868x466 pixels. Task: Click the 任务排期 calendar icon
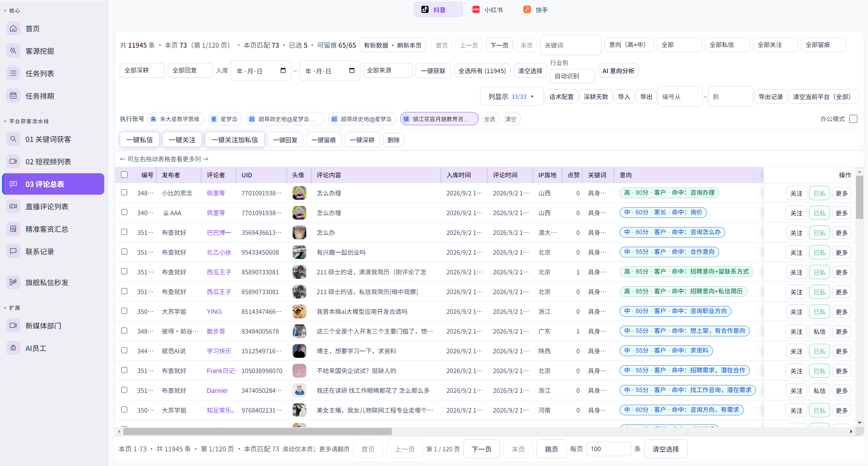click(x=13, y=96)
